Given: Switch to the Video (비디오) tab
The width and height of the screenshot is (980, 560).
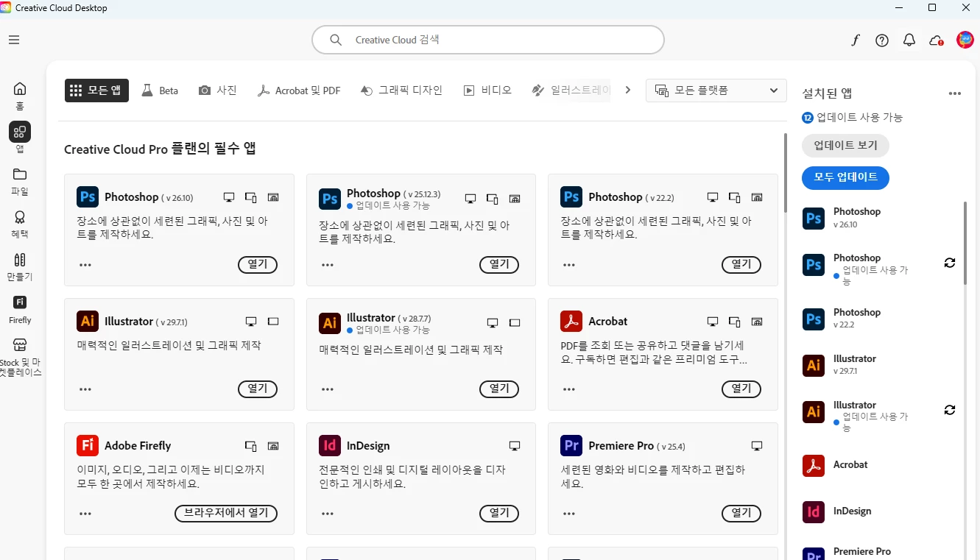Looking at the screenshot, I should 487,91.
